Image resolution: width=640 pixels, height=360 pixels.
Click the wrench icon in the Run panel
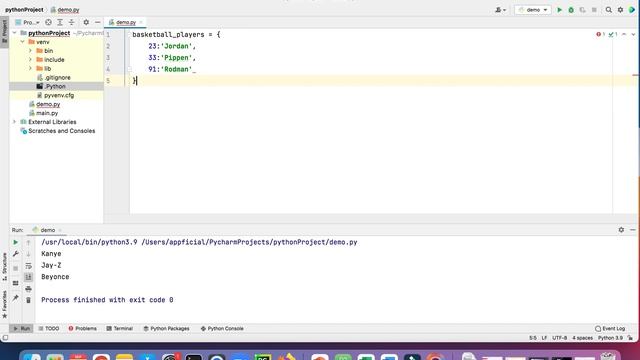tap(16, 254)
